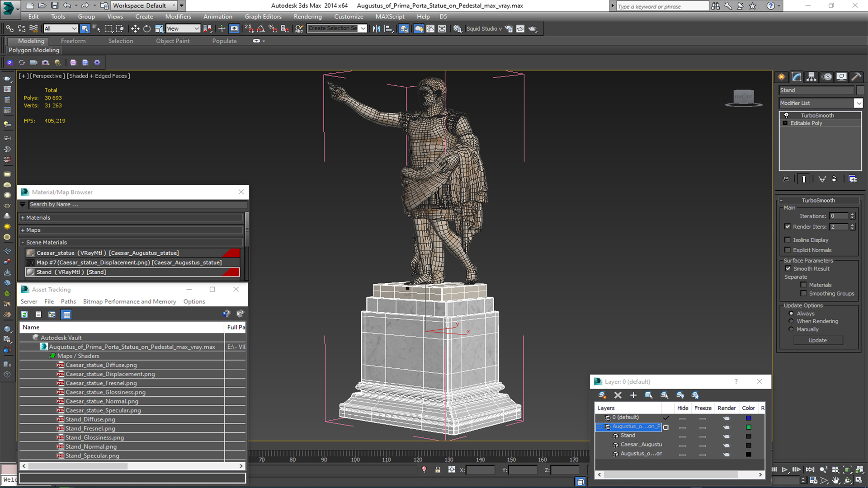The width and height of the screenshot is (868, 488).
Task: Collapse Augustus layer tree in Layer dialog
Action: [x=599, y=427]
